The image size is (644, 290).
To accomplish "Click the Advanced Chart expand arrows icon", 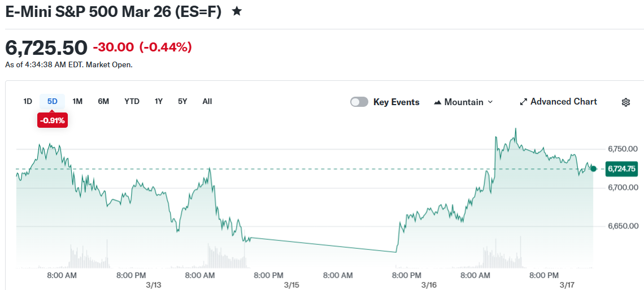I will [524, 102].
